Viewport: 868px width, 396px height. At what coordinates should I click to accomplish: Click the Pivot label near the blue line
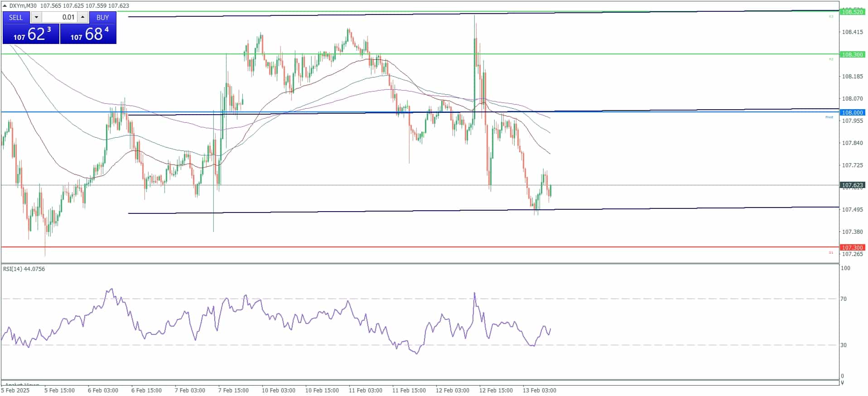point(829,117)
